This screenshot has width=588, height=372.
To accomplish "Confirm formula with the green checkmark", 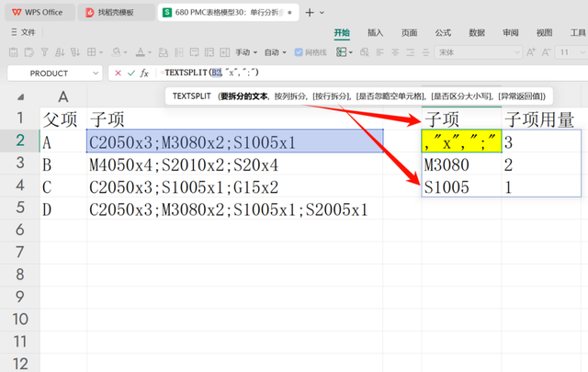I will click(x=130, y=72).
